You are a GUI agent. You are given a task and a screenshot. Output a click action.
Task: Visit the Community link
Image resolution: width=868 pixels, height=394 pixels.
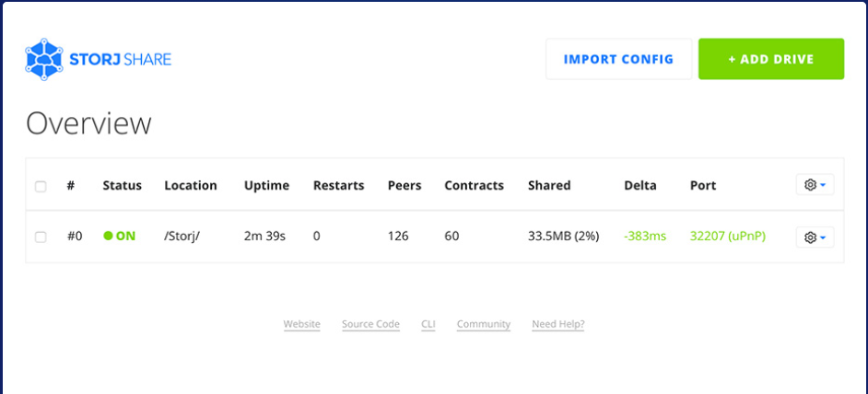(484, 324)
